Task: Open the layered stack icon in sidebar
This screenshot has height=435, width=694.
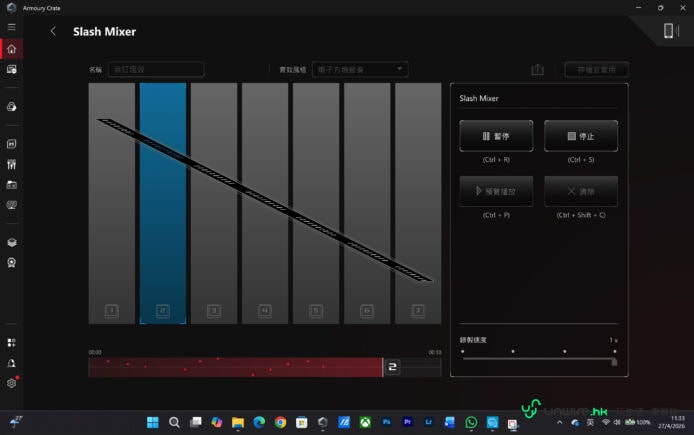Action: [x=12, y=243]
